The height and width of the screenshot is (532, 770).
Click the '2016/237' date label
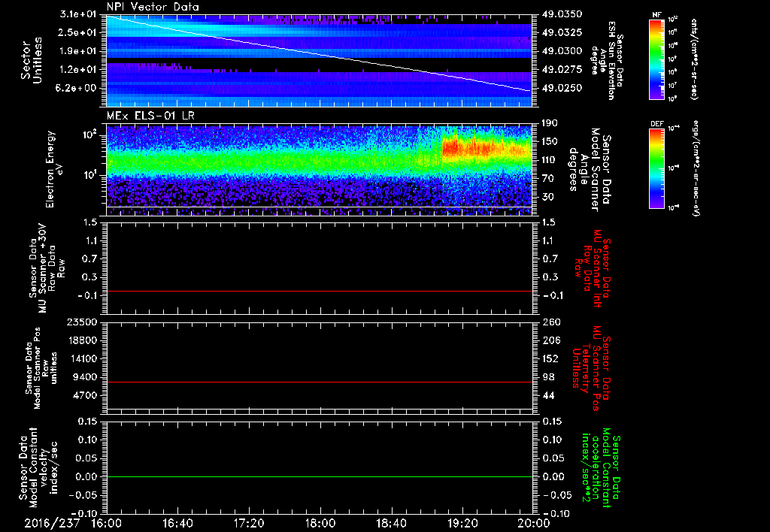(52, 523)
